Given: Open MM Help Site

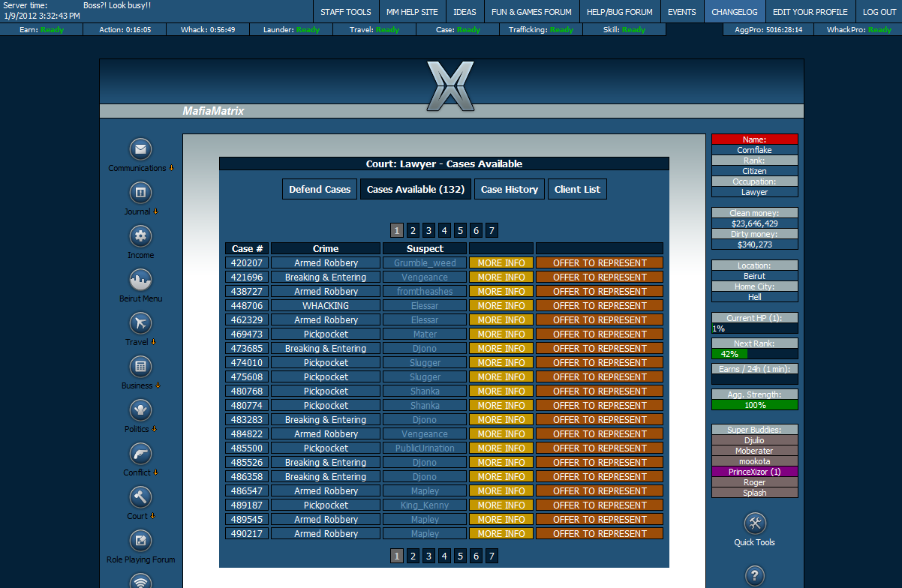Looking at the screenshot, I should (412, 11).
